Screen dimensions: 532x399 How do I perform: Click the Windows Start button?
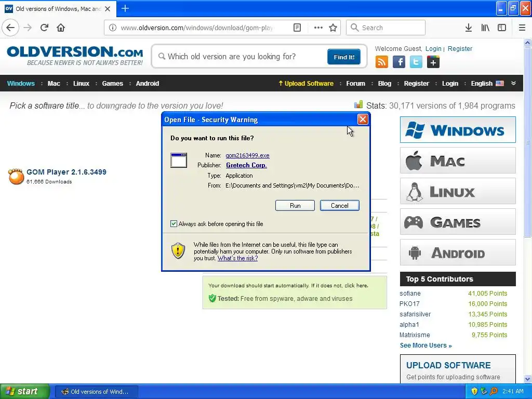click(25, 391)
